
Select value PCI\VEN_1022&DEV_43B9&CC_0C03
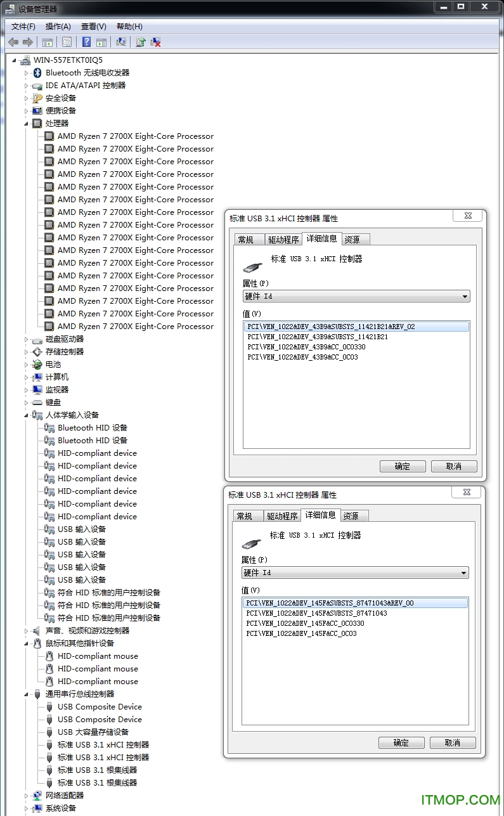302,357
